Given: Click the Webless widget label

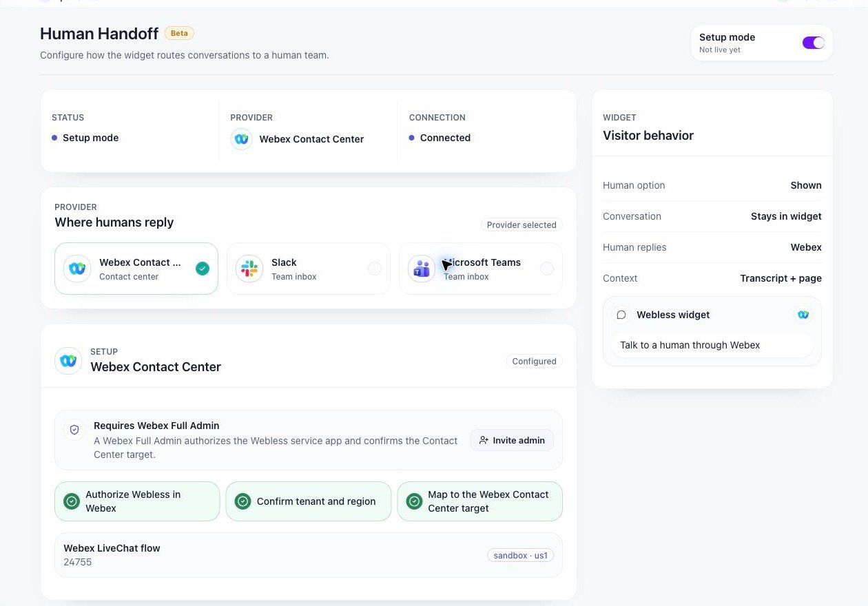Looking at the screenshot, I should (x=673, y=315).
